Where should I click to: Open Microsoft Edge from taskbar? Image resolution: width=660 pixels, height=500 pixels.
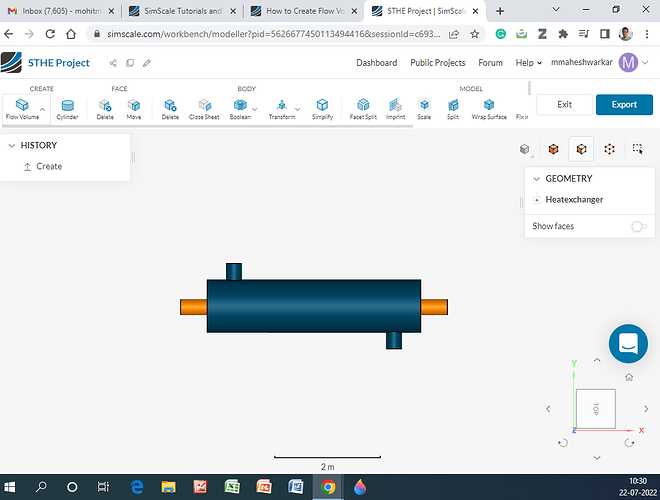pos(136,487)
